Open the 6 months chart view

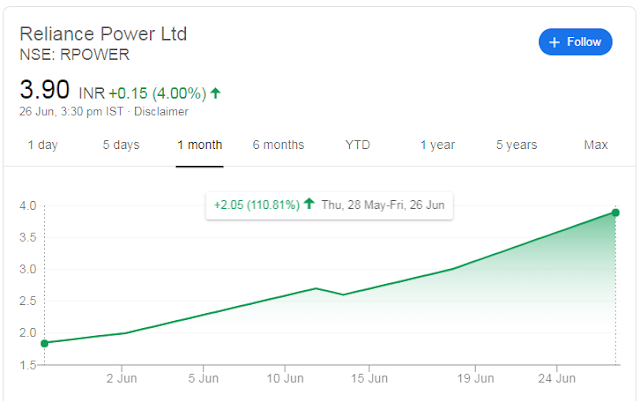278,145
